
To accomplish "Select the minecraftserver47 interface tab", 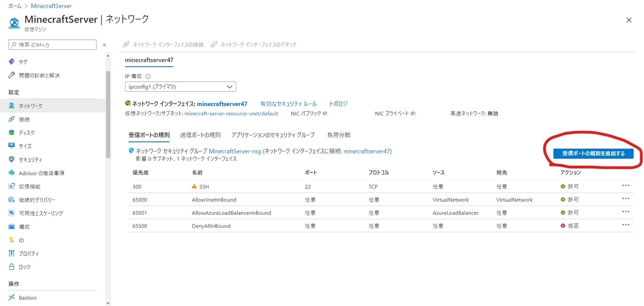I will tap(149, 60).
